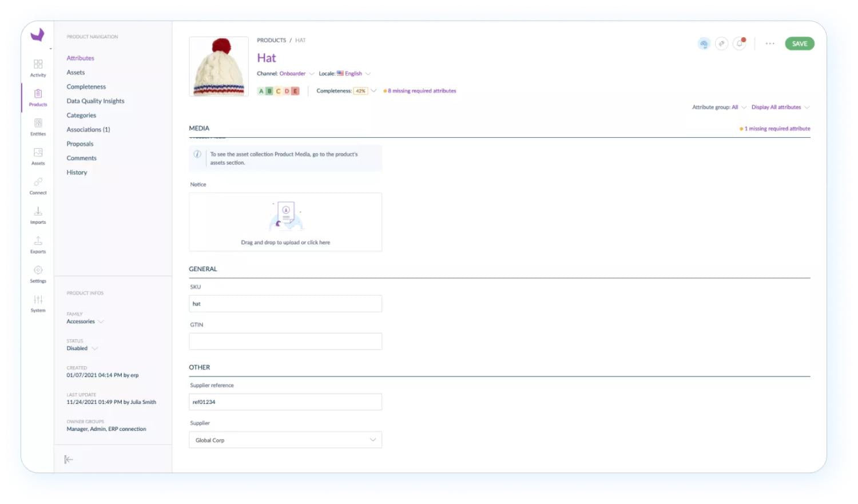Click last update 11/24/2021 by Julia Smith

pos(111,402)
